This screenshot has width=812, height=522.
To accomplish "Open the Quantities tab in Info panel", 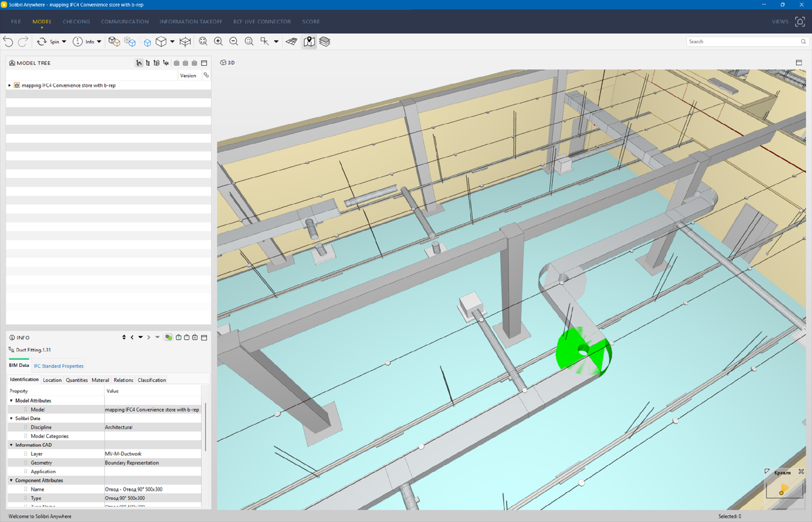I will coord(76,380).
